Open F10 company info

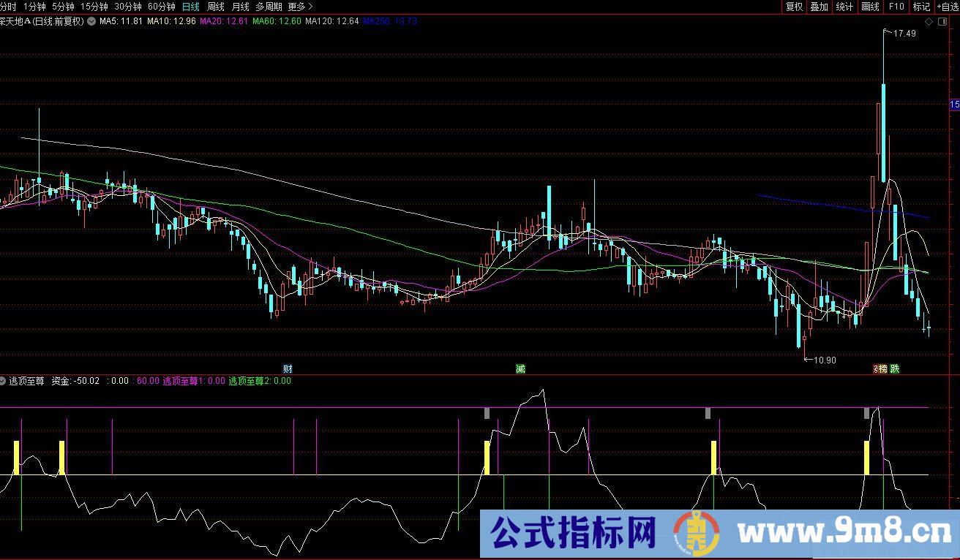[x=896, y=7]
